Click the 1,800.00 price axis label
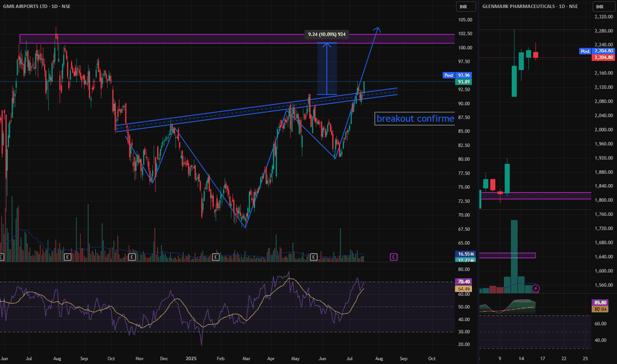This screenshot has height=364, width=617. 604,200
